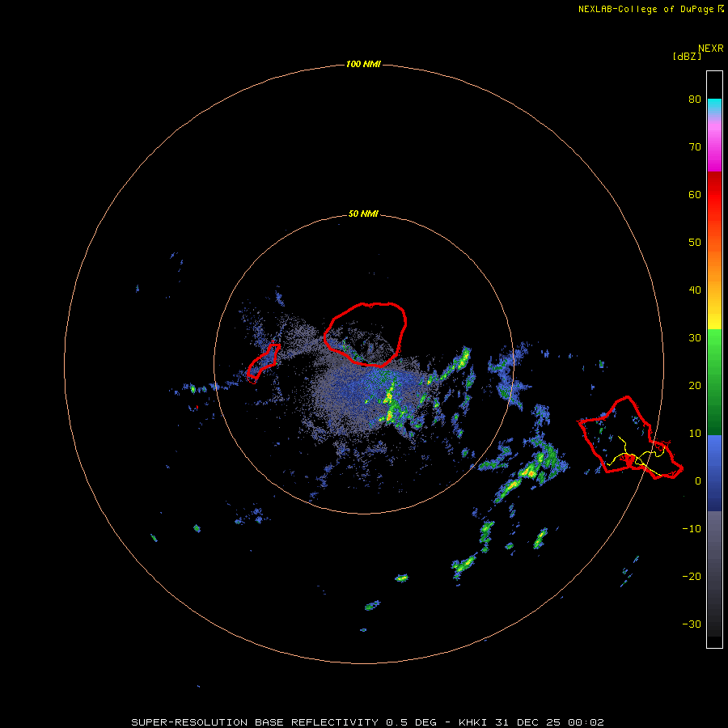Image resolution: width=728 pixels, height=728 pixels.
Task: Click the green segment of the reflectivity color bar
Action: click(714, 382)
